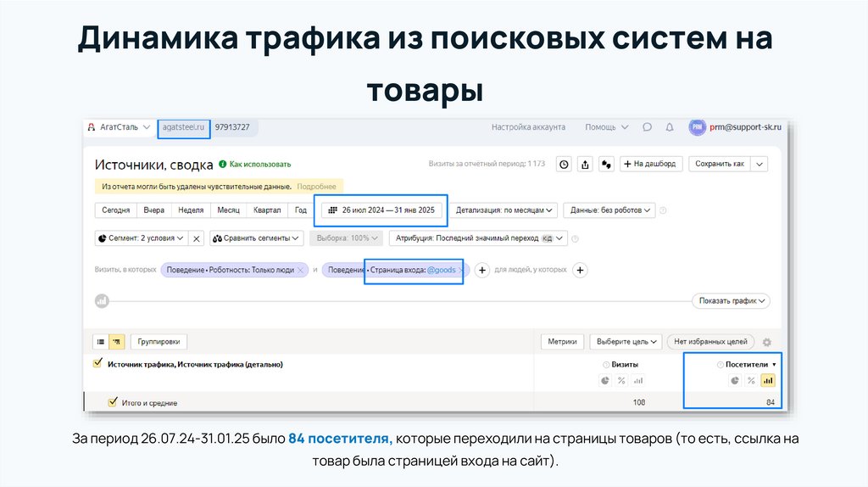Open Сравнить сегменты dropdown
Viewport: 868px width, 487px height.
click(x=256, y=238)
